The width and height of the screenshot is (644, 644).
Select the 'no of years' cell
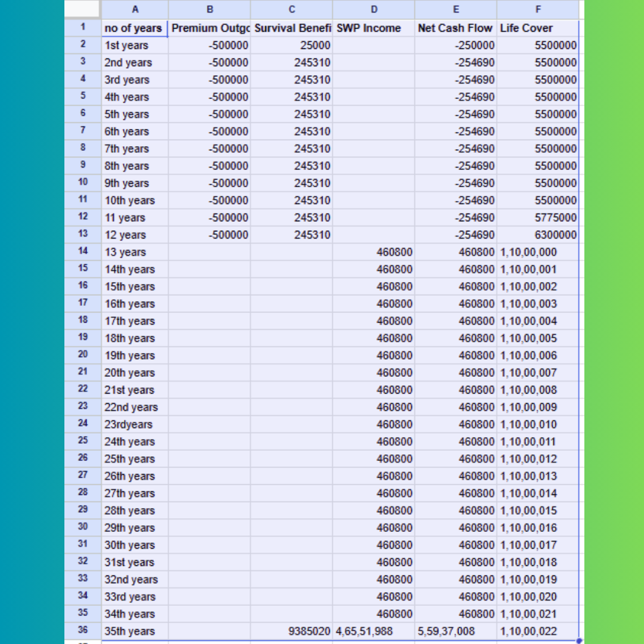[x=135, y=28]
